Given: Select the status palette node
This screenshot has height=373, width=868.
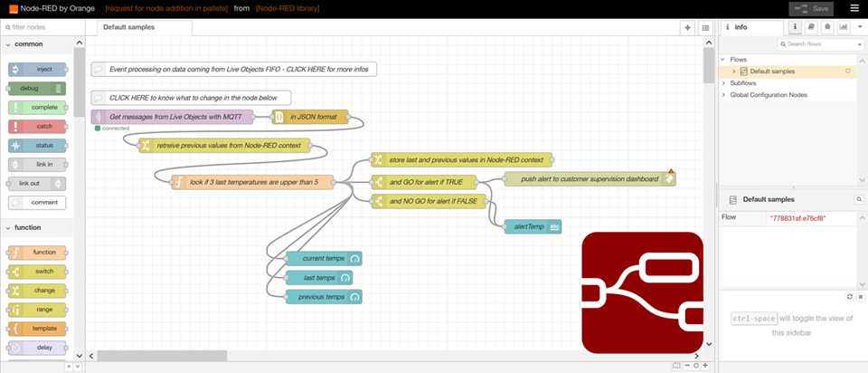Looking at the screenshot, I should pos(37,145).
